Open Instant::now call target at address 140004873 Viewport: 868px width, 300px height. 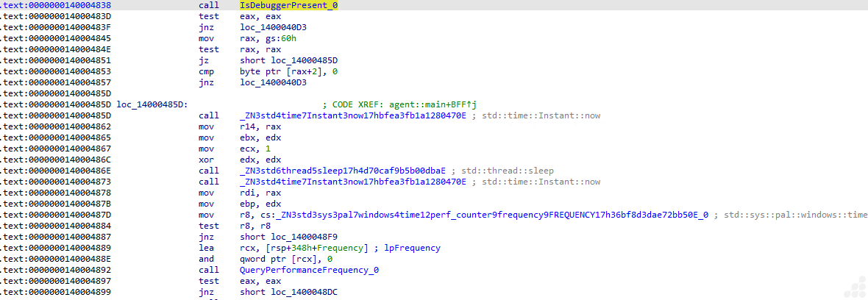[352, 182]
